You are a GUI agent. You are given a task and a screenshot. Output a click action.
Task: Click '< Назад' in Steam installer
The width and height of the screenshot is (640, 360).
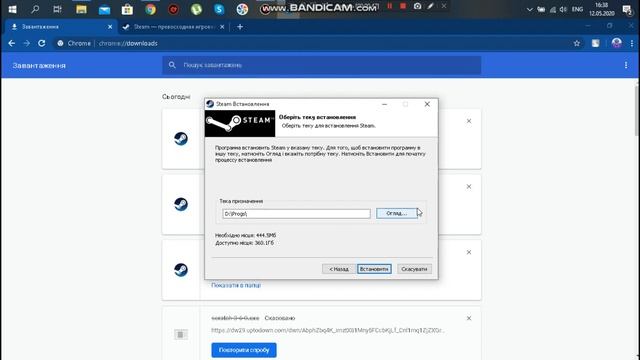point(339,269)
